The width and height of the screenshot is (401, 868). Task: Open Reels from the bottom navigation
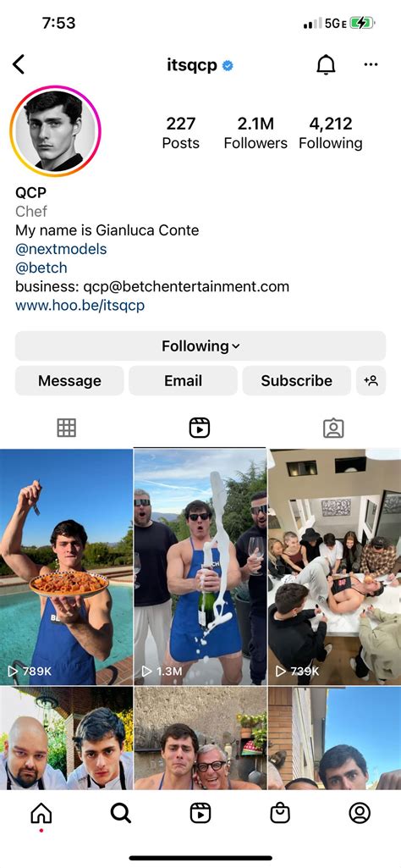(200, 813)
